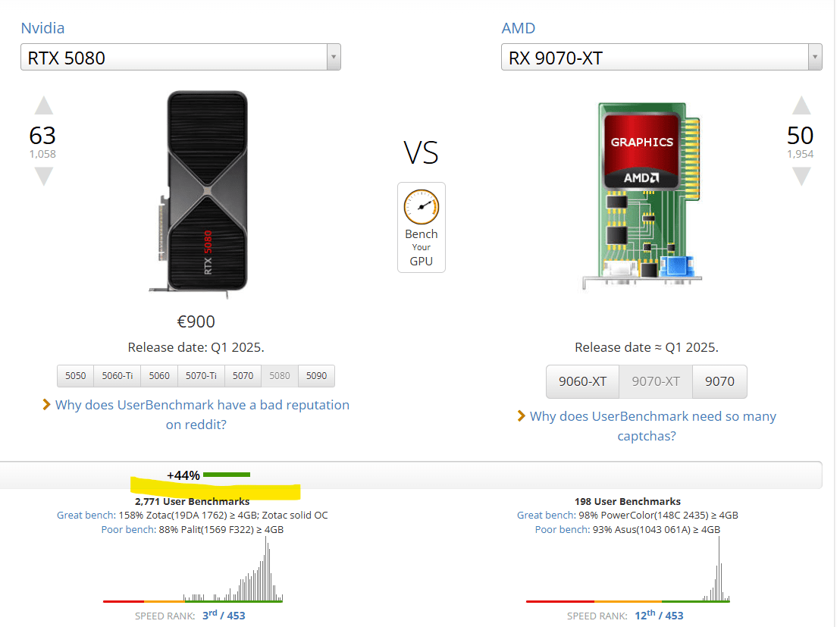Click the AMD vote score 50
Image resolution: width=840 pixels, height=627 pixels.
coord(800,135)
